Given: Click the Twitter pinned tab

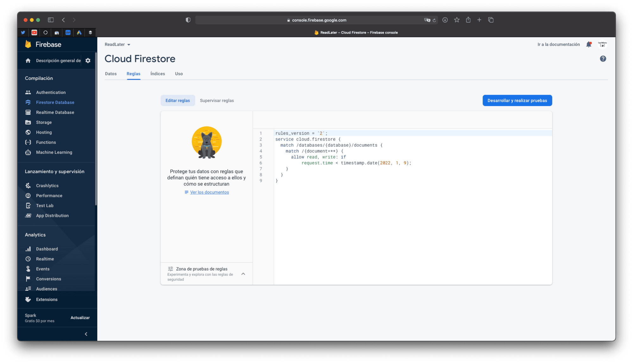Looking at the screenshot, I should click(x=23, y=32).
